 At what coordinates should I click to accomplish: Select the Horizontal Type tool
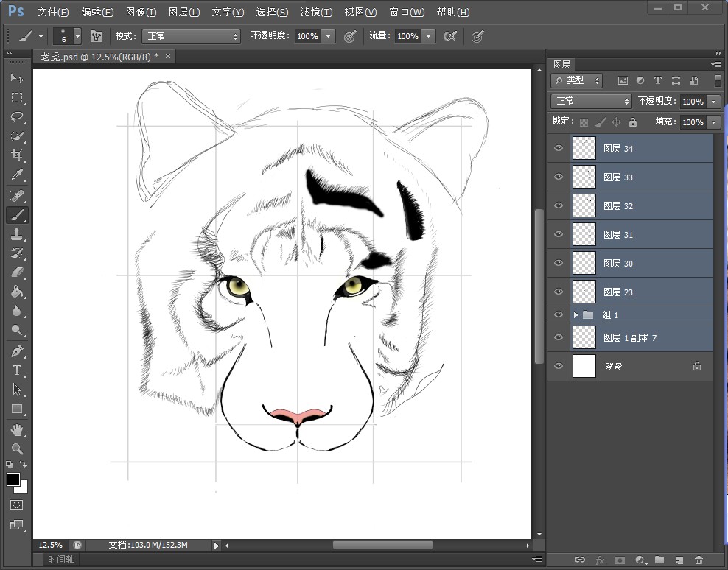pyautogui.click(x=17, y=370)
